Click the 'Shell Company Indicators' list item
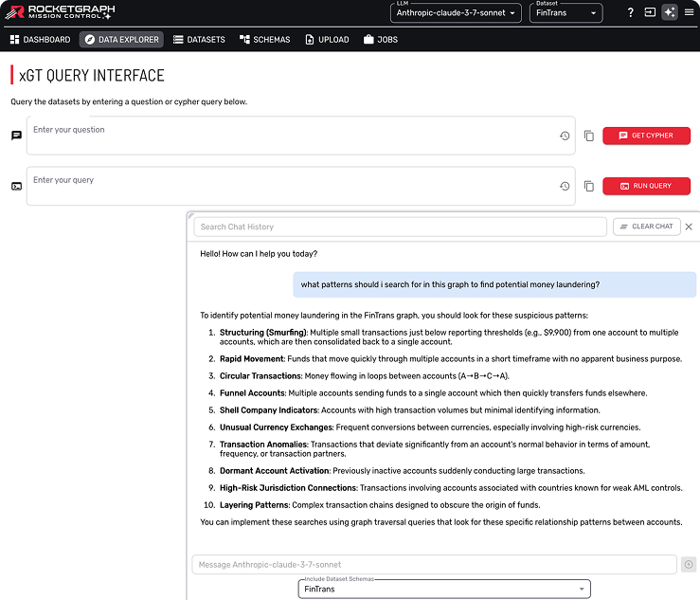This screenshot has height=600, width=700. [404, 410]
